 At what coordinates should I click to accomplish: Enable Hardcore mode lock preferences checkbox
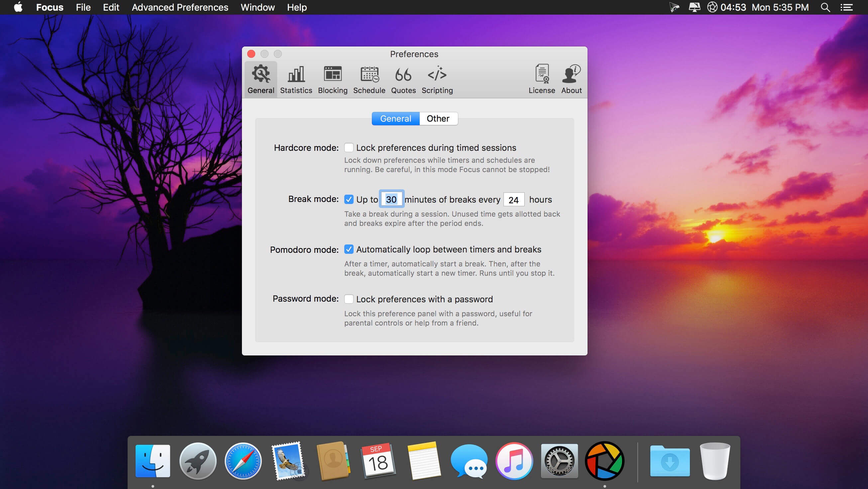point(349,147)
